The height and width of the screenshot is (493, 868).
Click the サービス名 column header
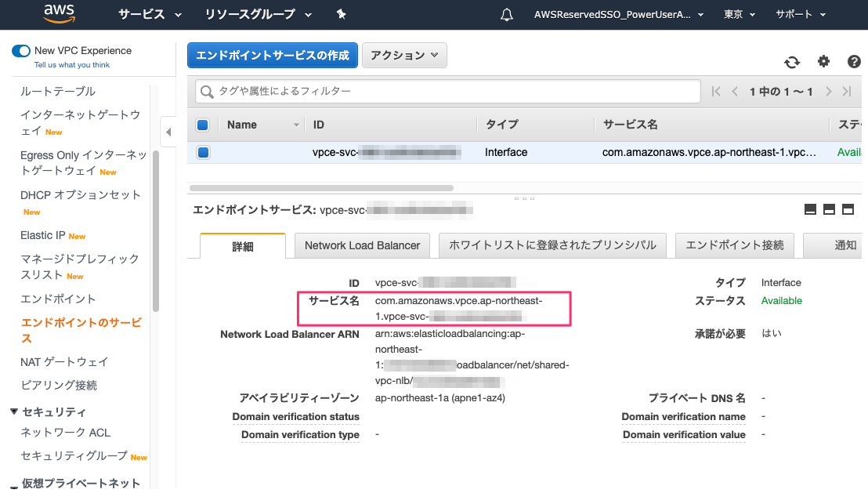(x=630, y=125)
